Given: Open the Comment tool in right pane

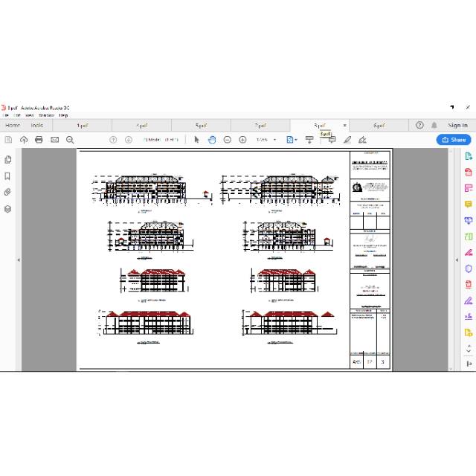Looking at the screenshot, I should [469, 205].
